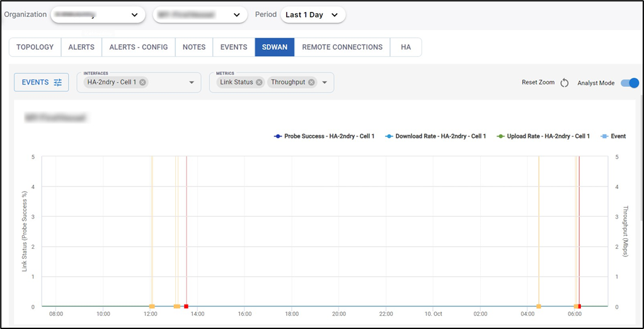Image resolution: width=644 pixels, height=329 pixels.
Task: Switch to the Topology tab
Action: point(35,47)
